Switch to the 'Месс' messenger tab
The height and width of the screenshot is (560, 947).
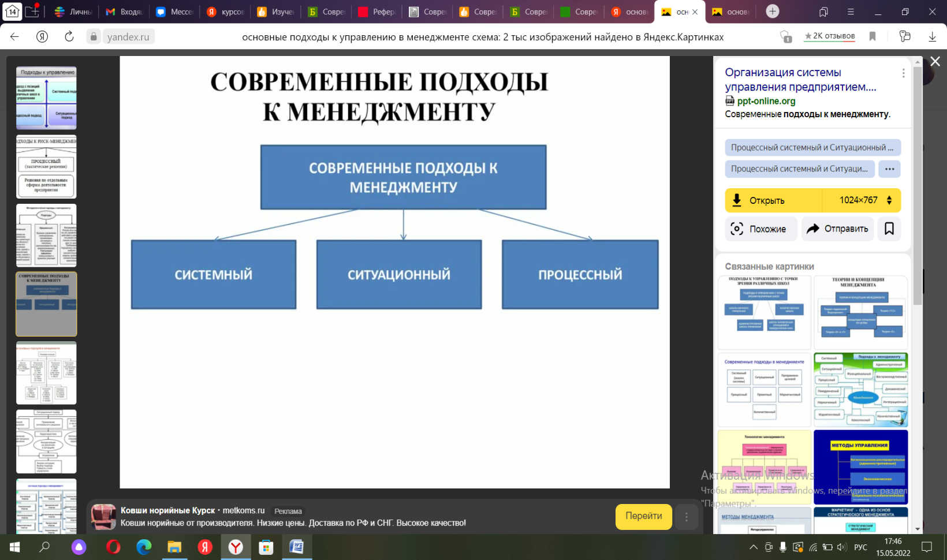pyautogui.click(x=174, y=12)
